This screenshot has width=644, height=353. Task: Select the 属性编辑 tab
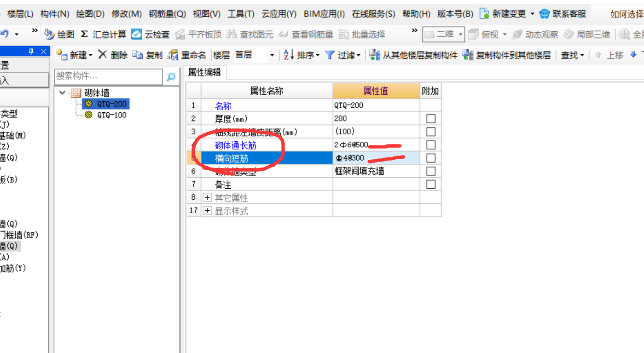click(x=205, y=72)
